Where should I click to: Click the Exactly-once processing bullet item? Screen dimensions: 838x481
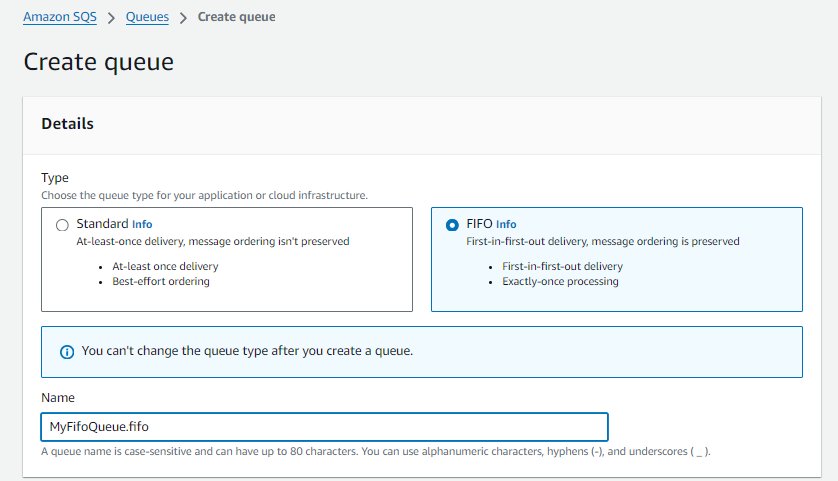click(x=560, y=281)
